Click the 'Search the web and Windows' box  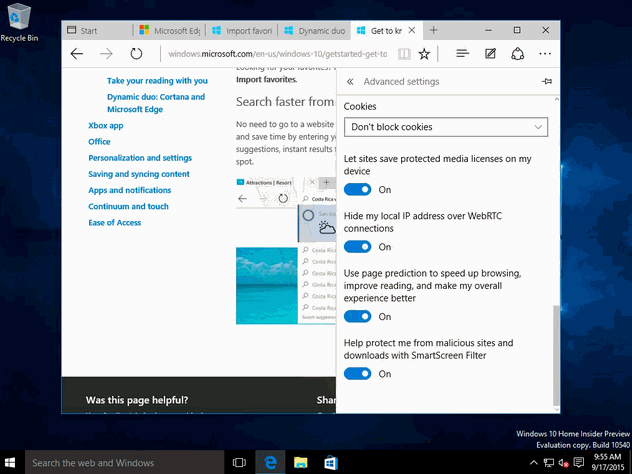click(124, 462)
